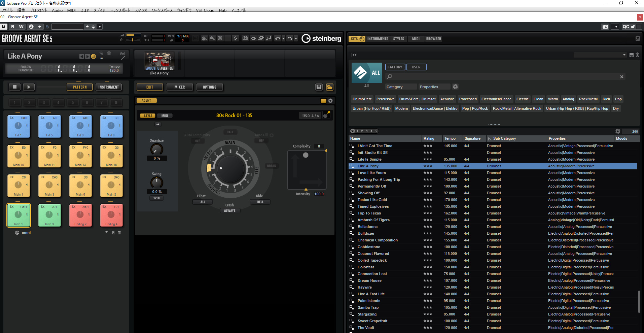Stop pattern playback
Screen dimensions: 644x333
14,87
